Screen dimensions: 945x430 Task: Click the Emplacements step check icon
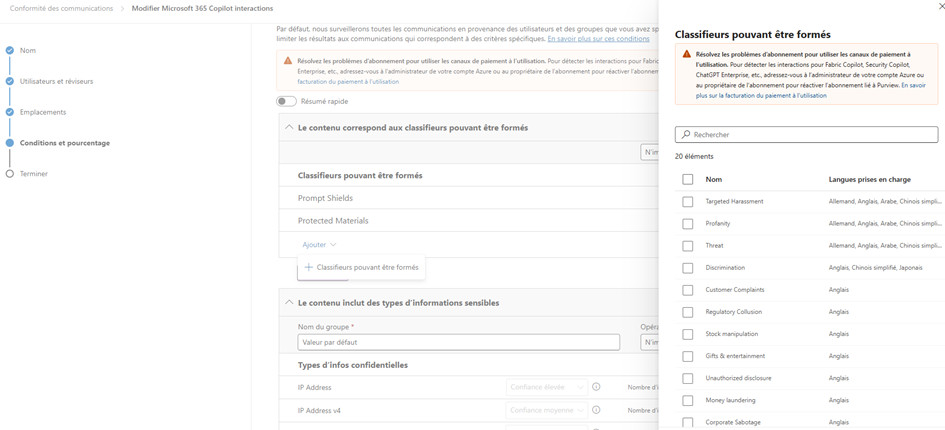[10, 112]
